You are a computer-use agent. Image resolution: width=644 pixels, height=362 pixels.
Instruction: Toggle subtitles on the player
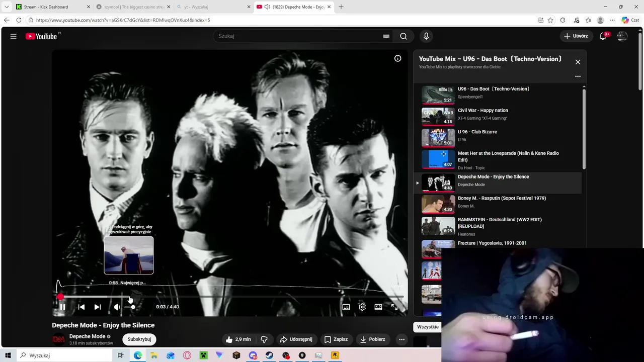coord(346,307)
